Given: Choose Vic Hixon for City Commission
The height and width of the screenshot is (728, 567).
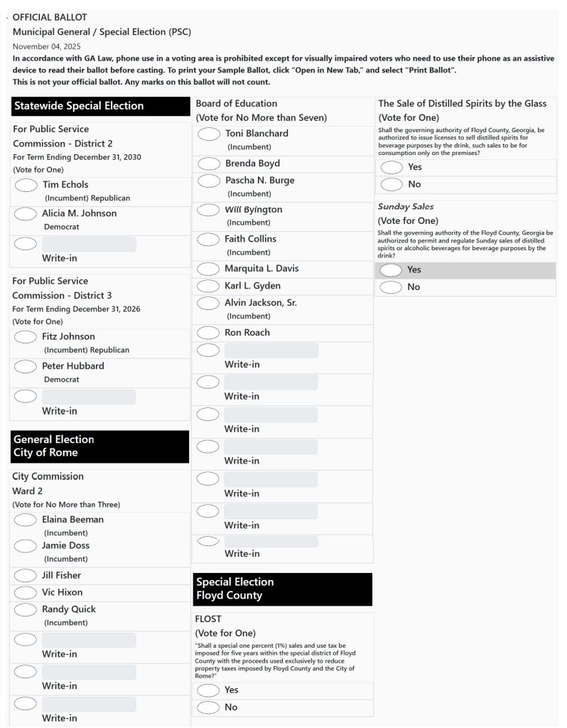Looking at the screenshot, I should [x=26, y=593].
